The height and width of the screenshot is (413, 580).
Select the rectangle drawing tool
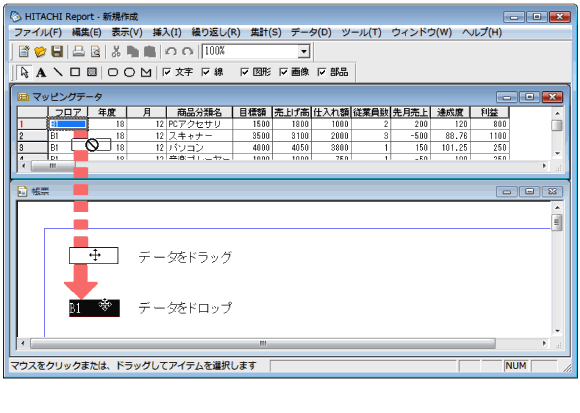click(x=75, y=72)
